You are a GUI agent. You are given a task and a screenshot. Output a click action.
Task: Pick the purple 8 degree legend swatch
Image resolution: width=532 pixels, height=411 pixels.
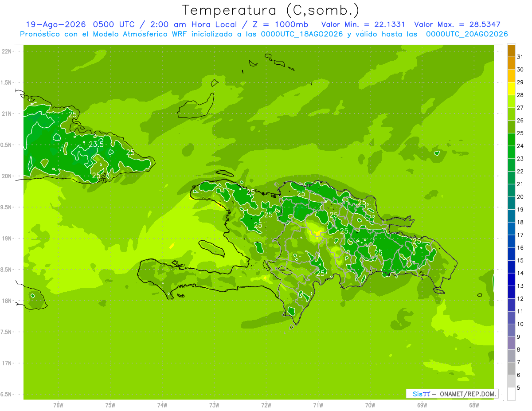point(511,343)
